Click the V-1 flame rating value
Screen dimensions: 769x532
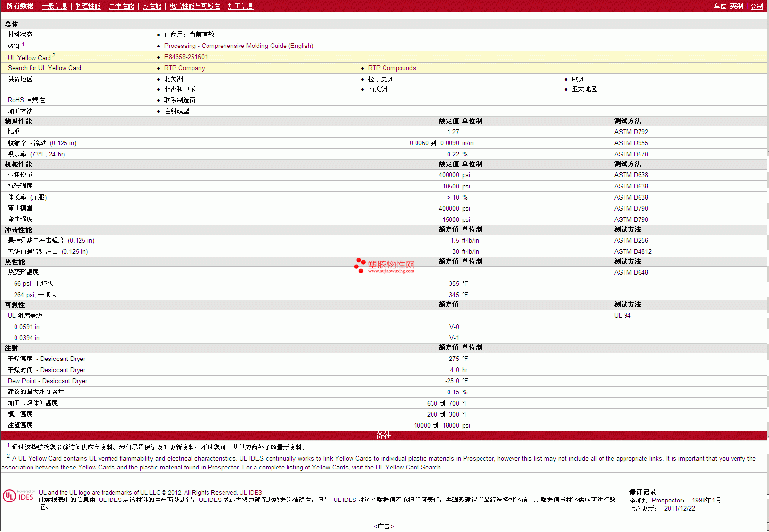point(454,338)
